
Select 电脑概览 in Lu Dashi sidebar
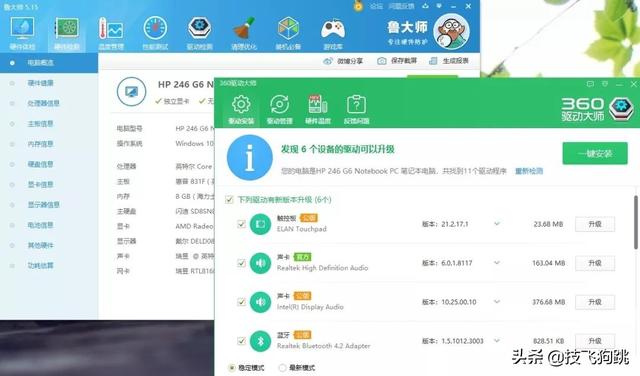49,63
